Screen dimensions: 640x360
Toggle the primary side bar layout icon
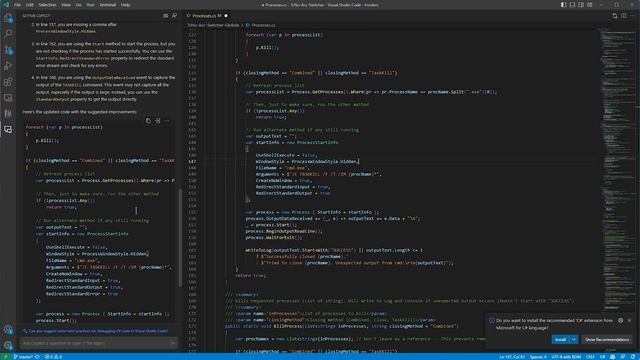(x=563, y=5)
